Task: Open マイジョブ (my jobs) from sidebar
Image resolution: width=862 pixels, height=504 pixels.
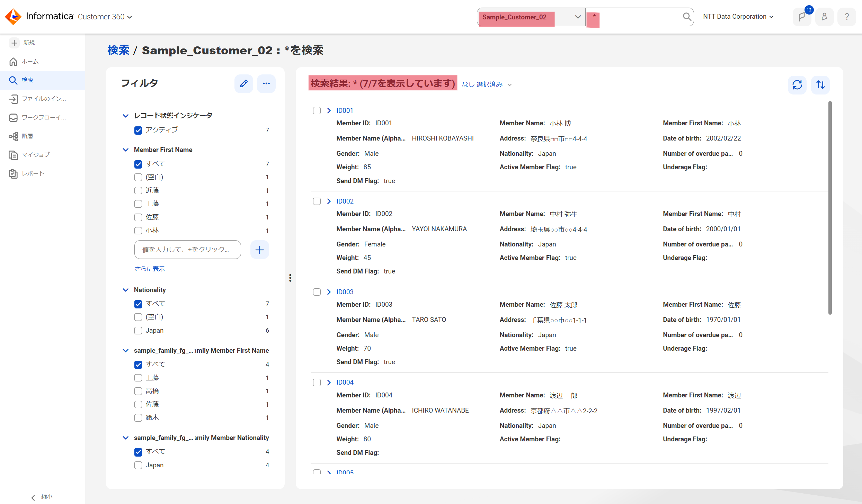Action: pos(14,155)
